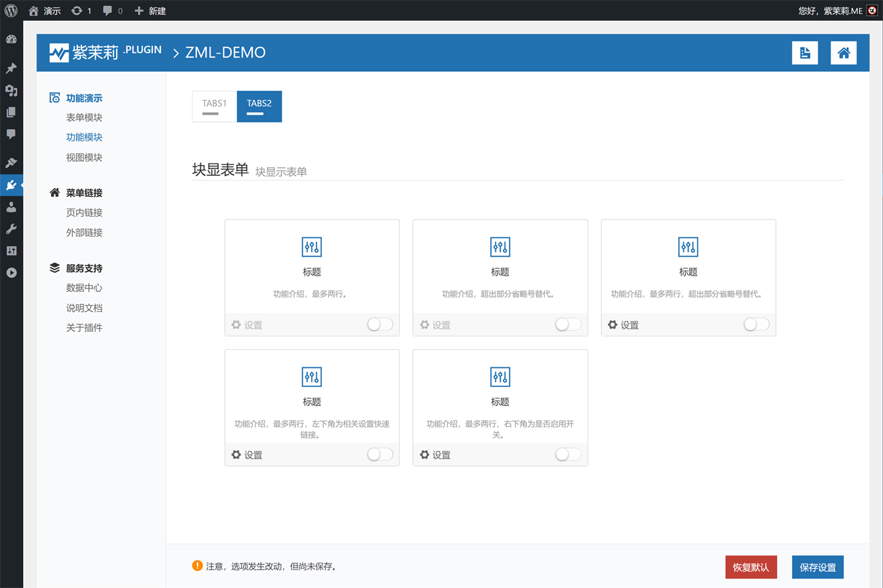Click the 新建 plus button
Image resolution: width=883 pixels, height=588 pixels.
(x=150, y=11)
